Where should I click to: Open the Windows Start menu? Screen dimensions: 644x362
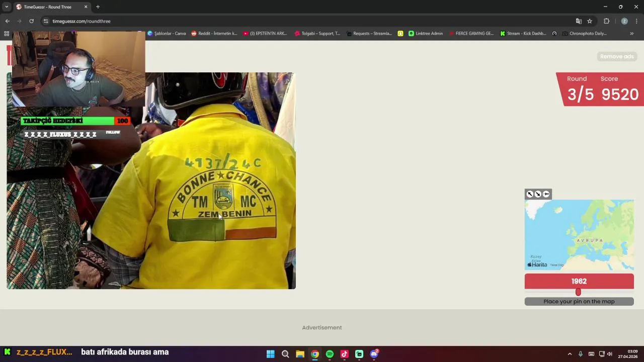(270, 354)
